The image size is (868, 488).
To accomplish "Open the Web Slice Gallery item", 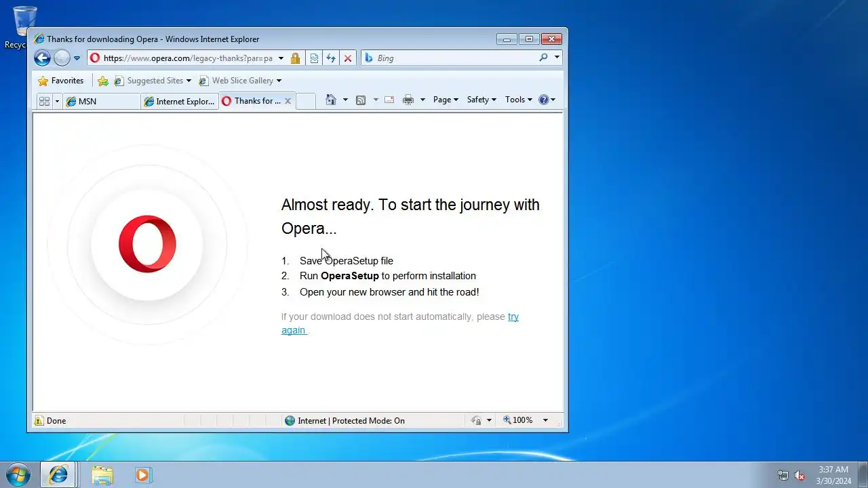I will coord(240,81).
